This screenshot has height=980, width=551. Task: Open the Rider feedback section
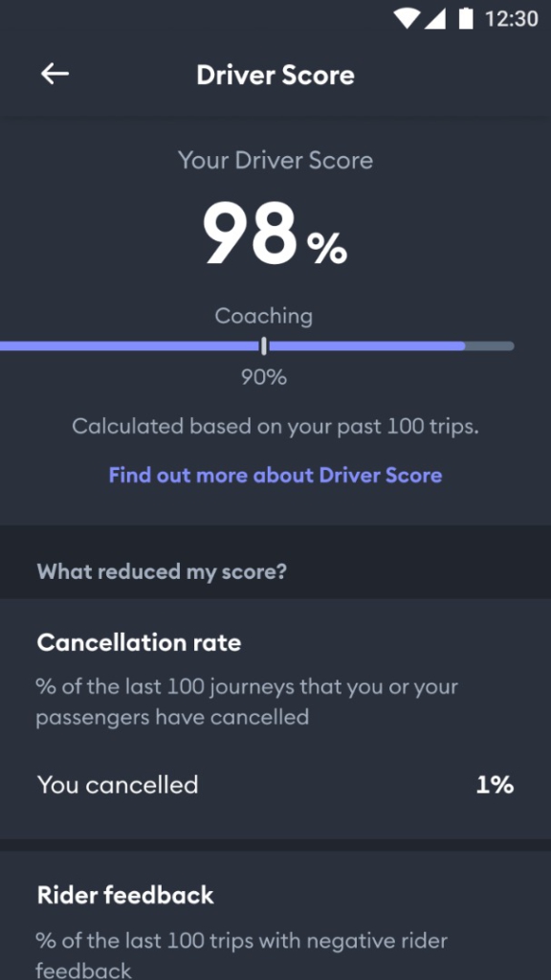pos(125,895)
